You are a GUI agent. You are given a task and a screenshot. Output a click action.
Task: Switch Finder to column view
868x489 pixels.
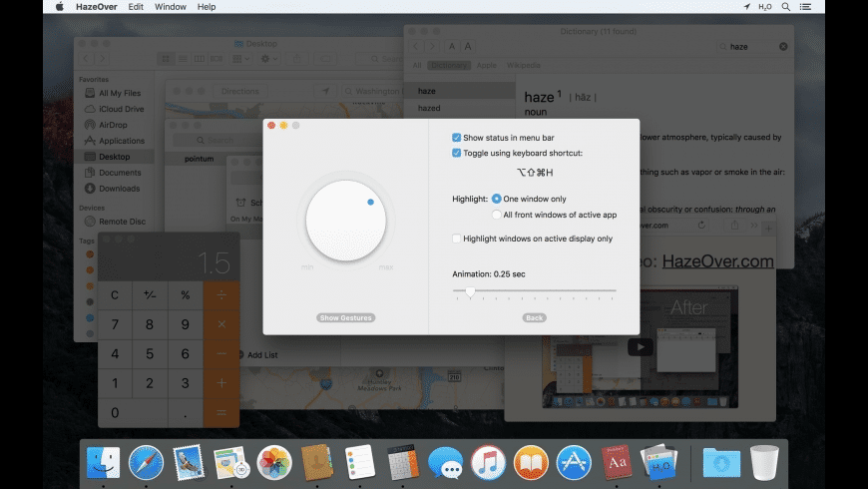pos(200,59)
